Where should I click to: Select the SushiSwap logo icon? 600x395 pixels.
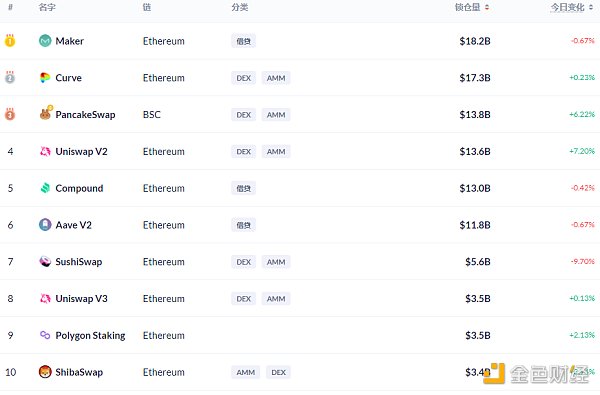pyautogui.click(x=45, y=261)
